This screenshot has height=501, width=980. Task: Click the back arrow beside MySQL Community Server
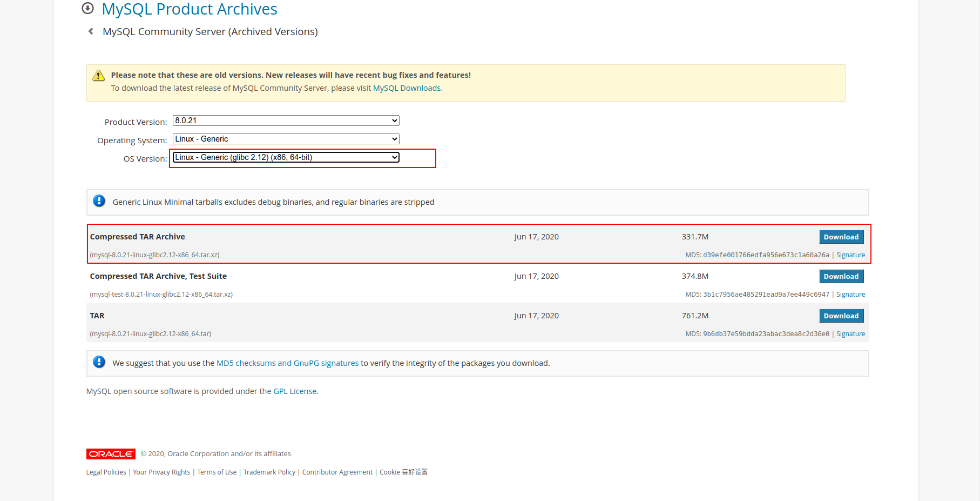pyautogui.click(x=91, y=31)
